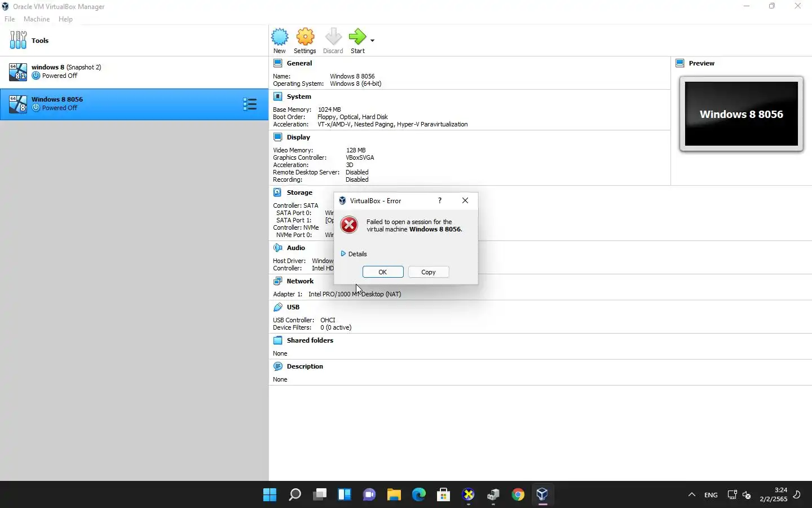The image size is (812, 508).
Task: Open the Description heading link
Action: tap(305, 366)
